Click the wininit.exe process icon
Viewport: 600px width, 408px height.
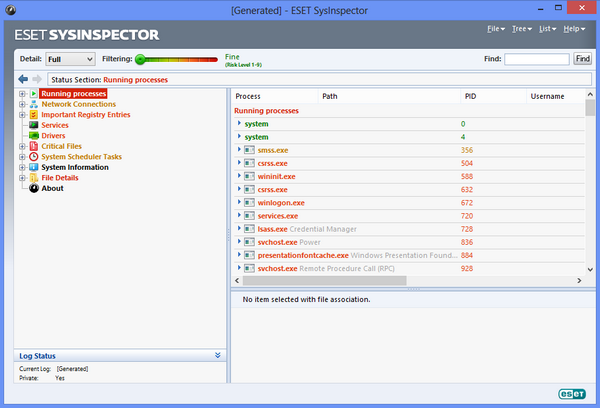(x=249, y=176)
